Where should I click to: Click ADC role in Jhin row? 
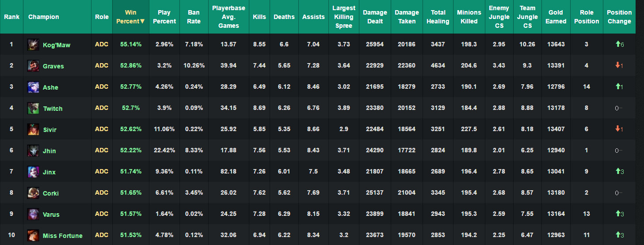pos(102,150)
